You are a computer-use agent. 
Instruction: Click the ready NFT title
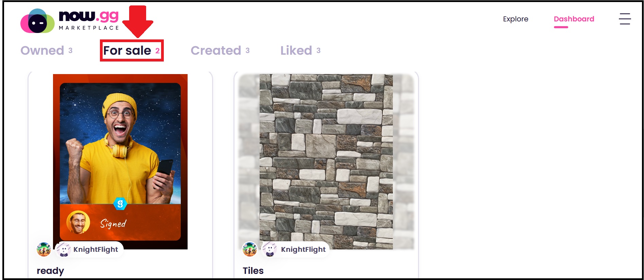click(50, 271)
